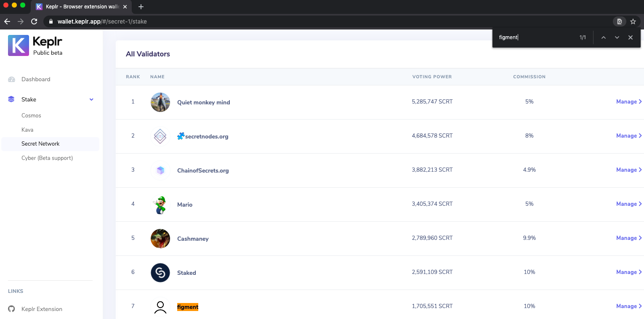
Task: Click 5,285,747 SCRT voting power
Action: click(432, 101)
